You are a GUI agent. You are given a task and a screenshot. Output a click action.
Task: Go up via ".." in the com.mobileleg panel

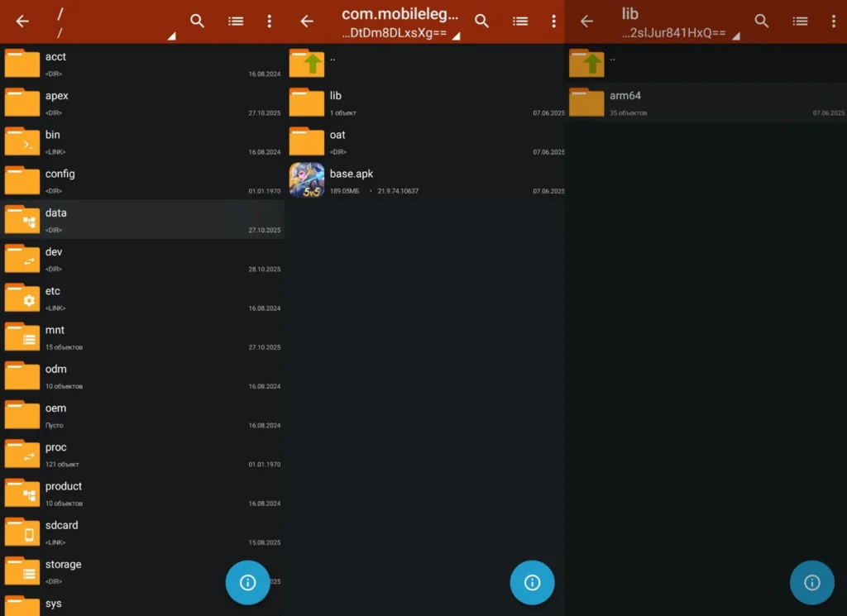pos(307,63)
